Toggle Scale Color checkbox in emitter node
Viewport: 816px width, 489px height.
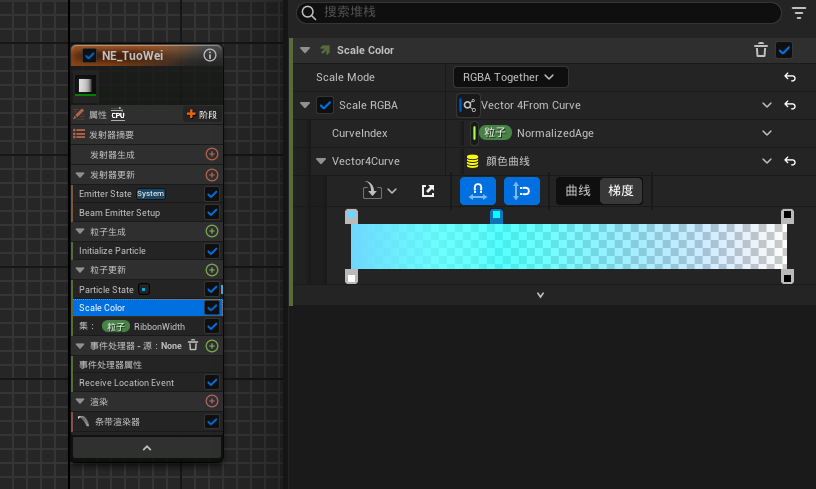coord(212,307)
